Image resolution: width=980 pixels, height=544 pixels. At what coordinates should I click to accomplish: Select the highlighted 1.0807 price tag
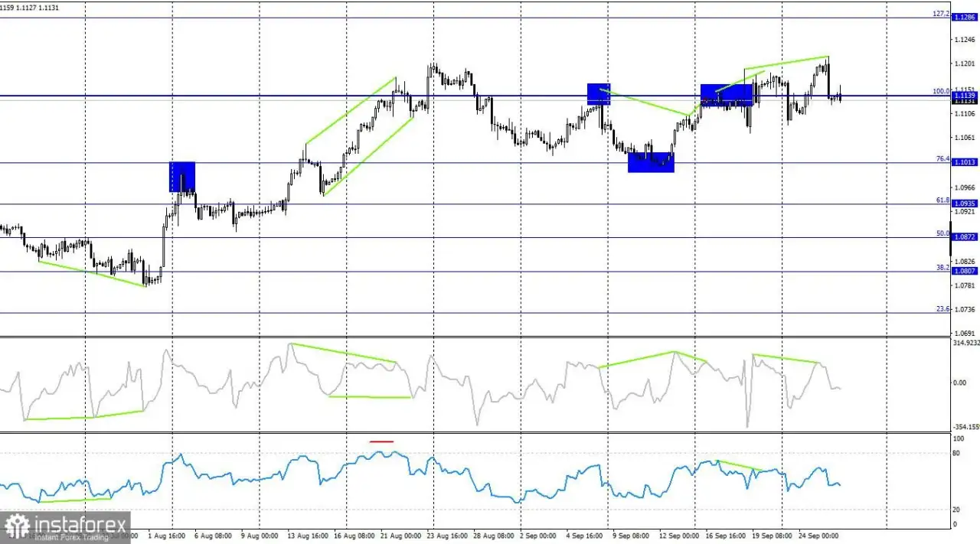[964, 271]
